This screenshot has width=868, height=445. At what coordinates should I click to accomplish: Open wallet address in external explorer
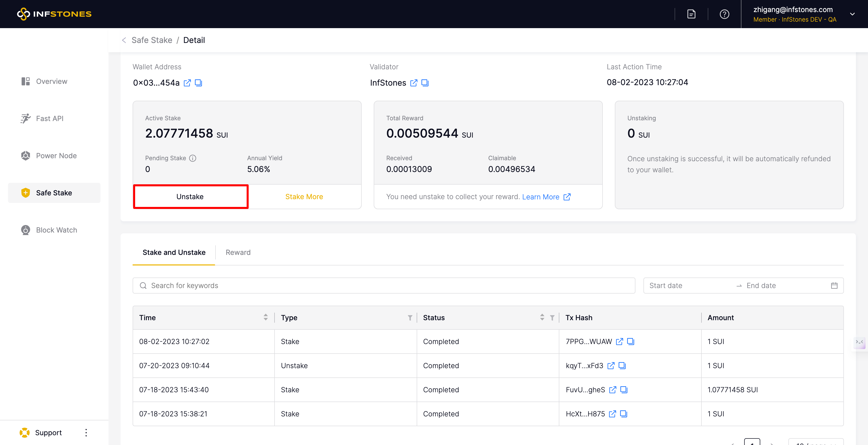187,83
